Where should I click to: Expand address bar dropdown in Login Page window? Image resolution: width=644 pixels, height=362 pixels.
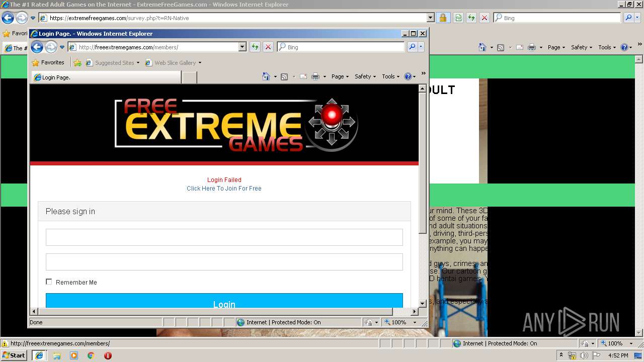(x=242, y=47)
